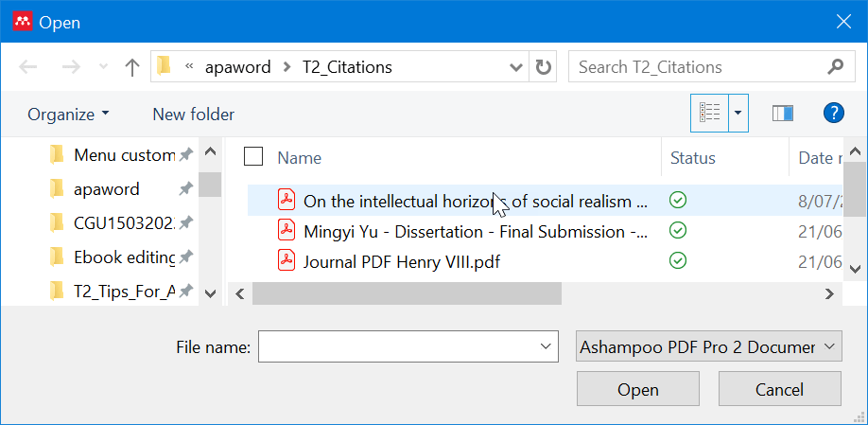Tick the select-all checkbox in header
This screenshot has height=425, width=868.
point(253,157)
